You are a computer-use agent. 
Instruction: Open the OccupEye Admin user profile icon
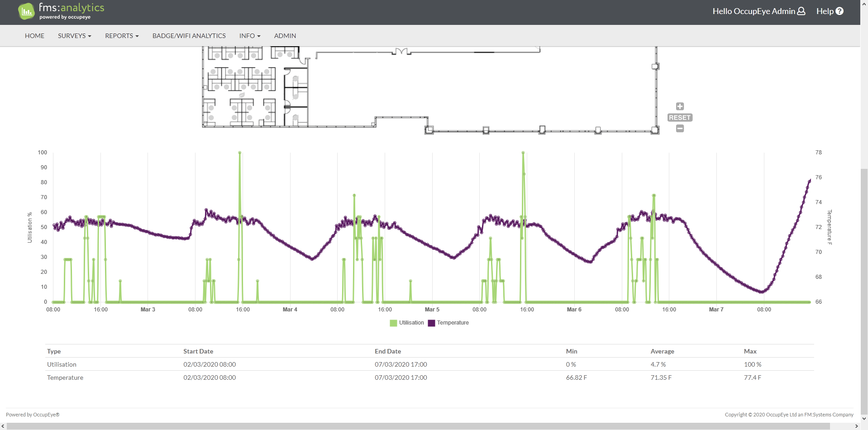pos(801,11)
